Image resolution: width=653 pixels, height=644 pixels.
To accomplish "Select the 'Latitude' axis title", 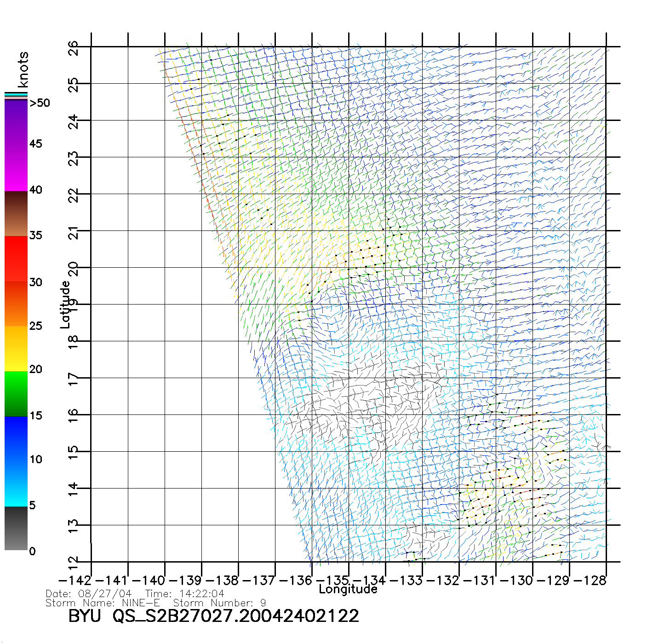I will (x=65, y=305).
